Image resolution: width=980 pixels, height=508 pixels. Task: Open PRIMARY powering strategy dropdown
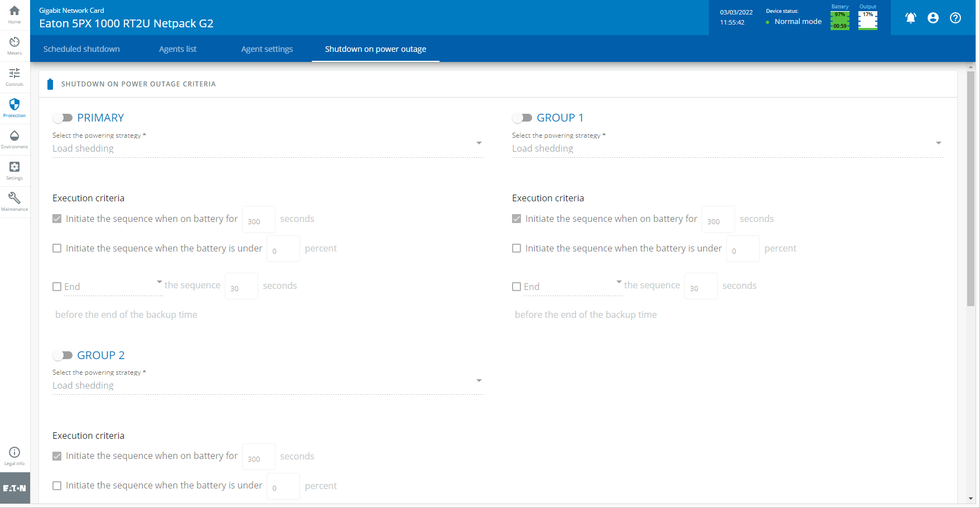268,148
